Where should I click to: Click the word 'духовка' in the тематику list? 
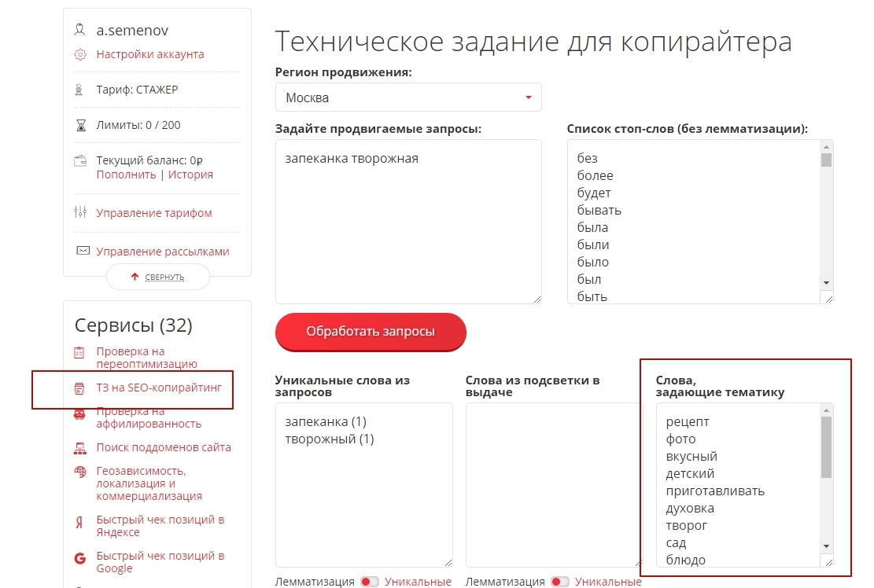click(689, 508)
